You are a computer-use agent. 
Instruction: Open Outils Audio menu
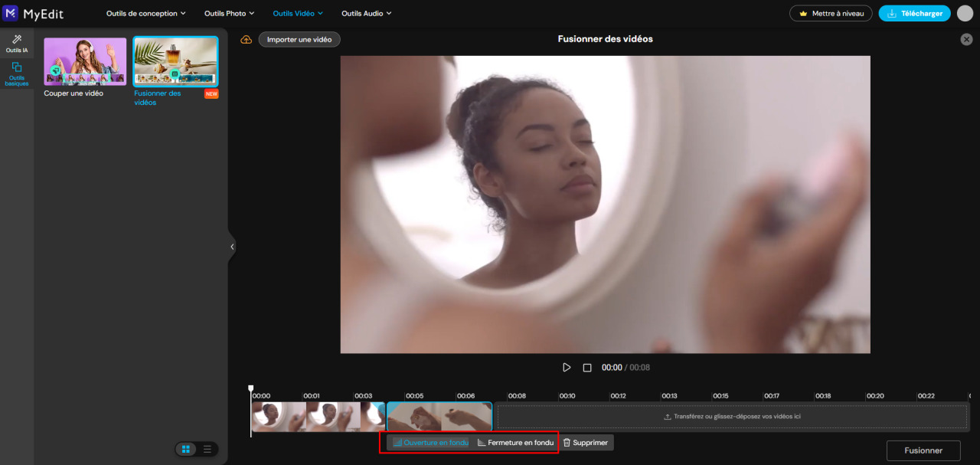(x=366, y=13)
